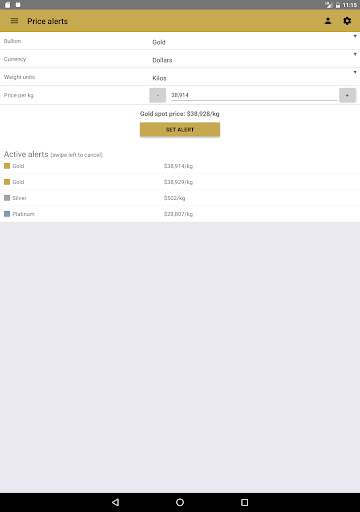Screen dimensions: 360x512
Task: Expand the Weight units dropdown showing Kilos
Action: coord(254,77)
